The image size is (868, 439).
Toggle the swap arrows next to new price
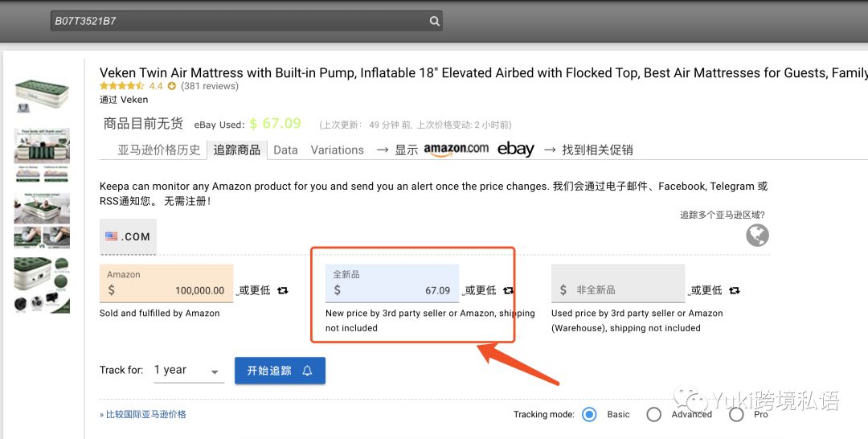point(509,290)
